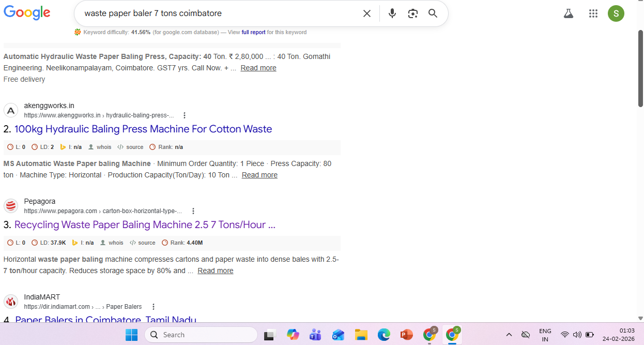Screen dimensions: 644x345
Task: Open Google account avatar S
Action: pyautogui.click(x=616, y=13)
